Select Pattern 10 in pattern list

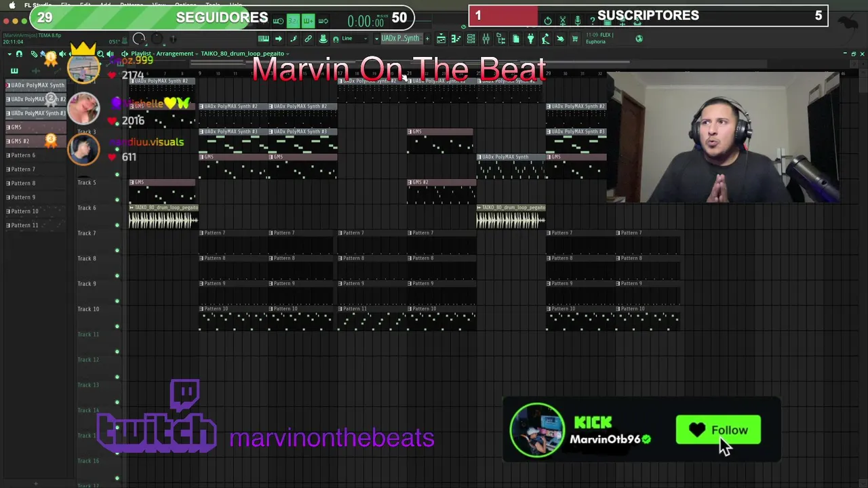36,211
